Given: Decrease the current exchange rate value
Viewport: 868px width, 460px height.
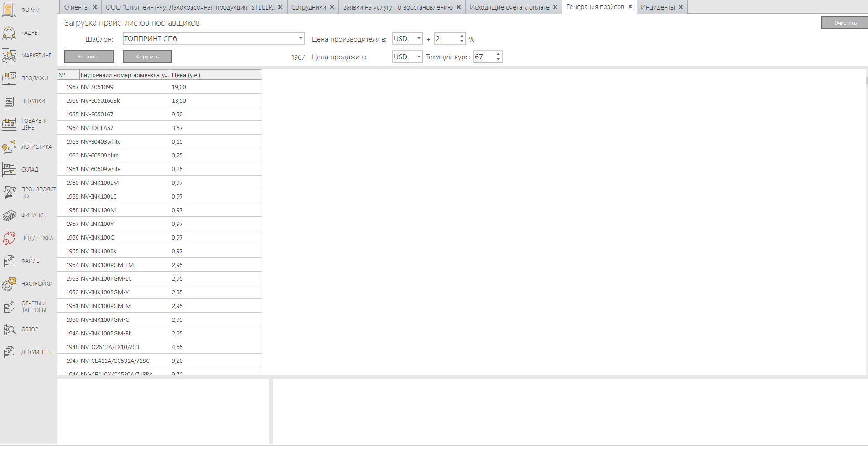Looking at the screenshot, I should tap(498, 59).
